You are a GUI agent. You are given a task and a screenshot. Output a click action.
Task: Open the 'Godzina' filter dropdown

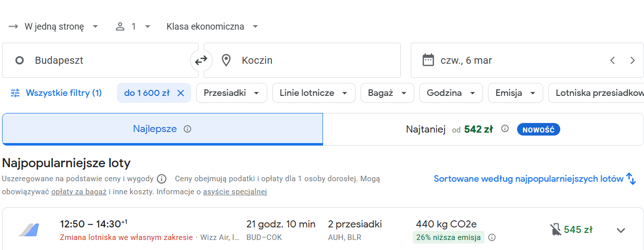tap(451, 93)
